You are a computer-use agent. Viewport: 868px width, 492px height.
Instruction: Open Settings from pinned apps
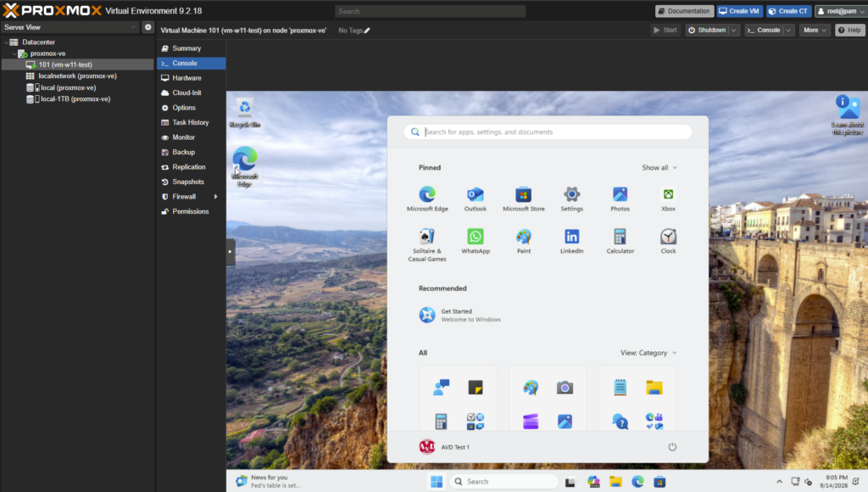(571, 198)
